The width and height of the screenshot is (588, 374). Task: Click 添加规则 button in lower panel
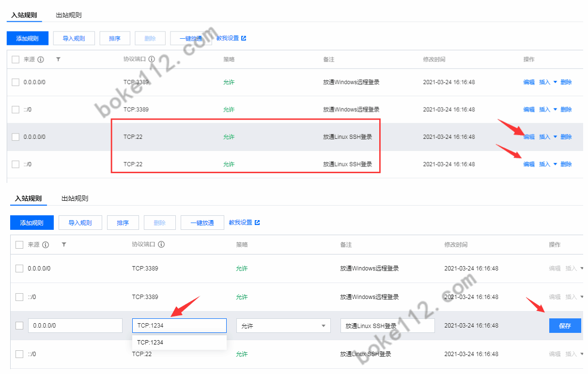pos(31,223)
